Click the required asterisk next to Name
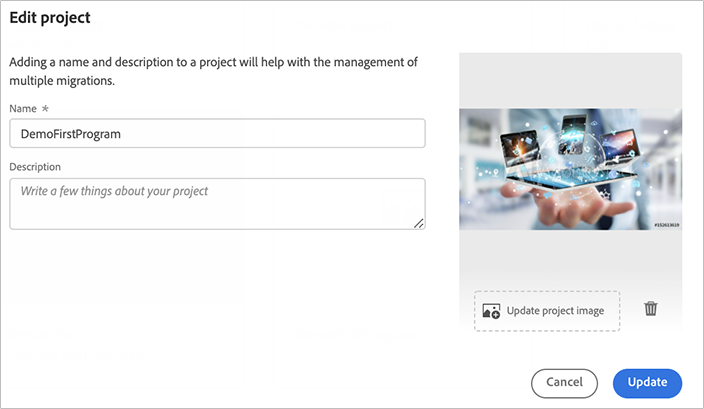The width and height of the screenshot is (704, 409). coord(44,107)
